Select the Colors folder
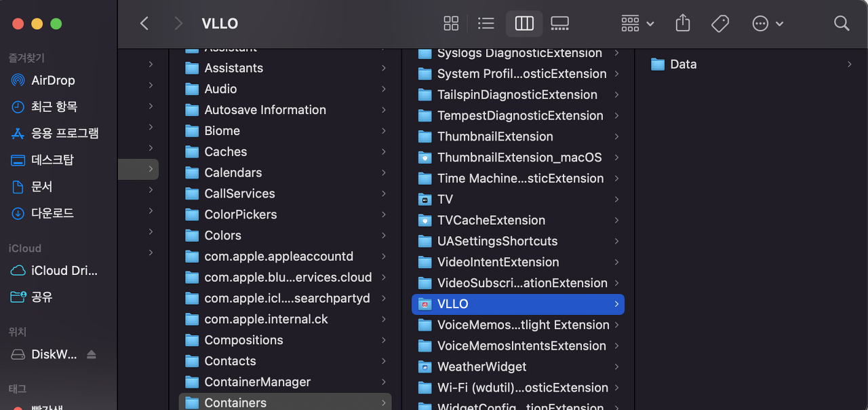Image resolution: width=868 pixels, height=410 pixels. click(x=285, y=236)
